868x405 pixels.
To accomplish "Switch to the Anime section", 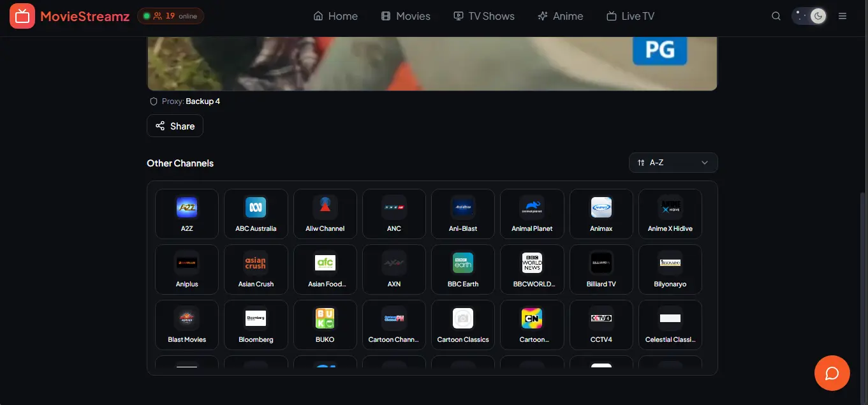I will [x=561, y=16].
